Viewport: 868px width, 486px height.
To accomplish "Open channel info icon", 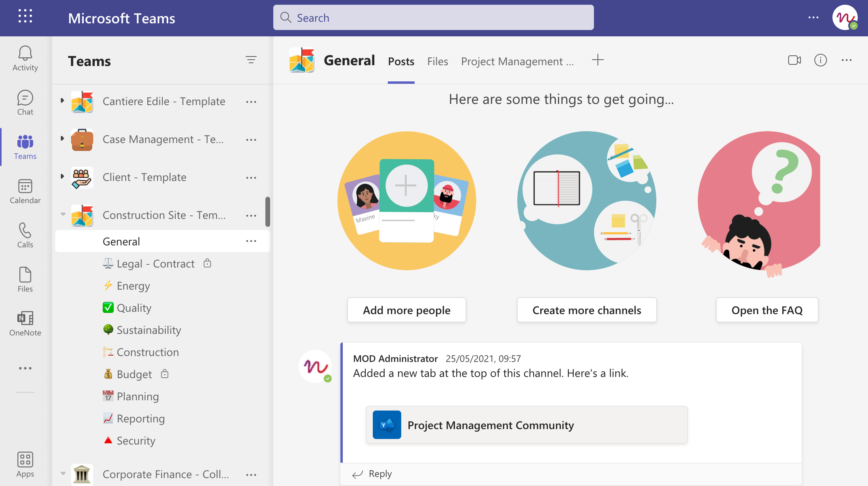I will pos(820,60).
